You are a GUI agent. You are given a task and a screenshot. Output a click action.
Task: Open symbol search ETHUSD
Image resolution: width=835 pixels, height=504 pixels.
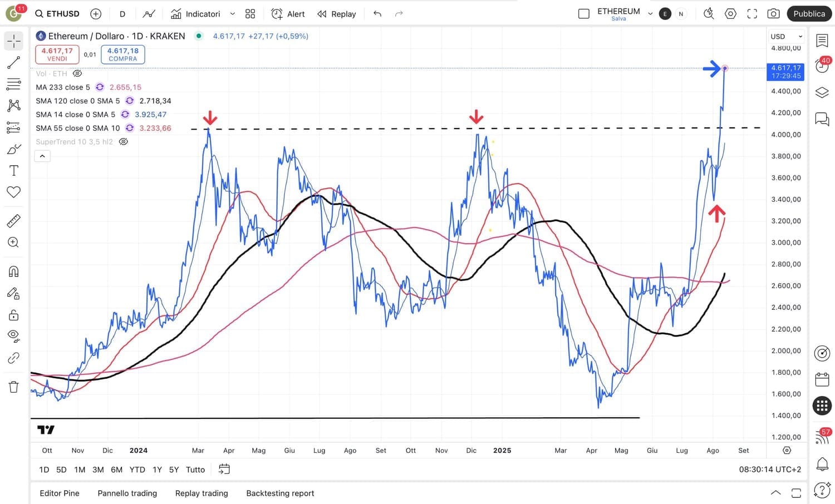click(57, 14)
